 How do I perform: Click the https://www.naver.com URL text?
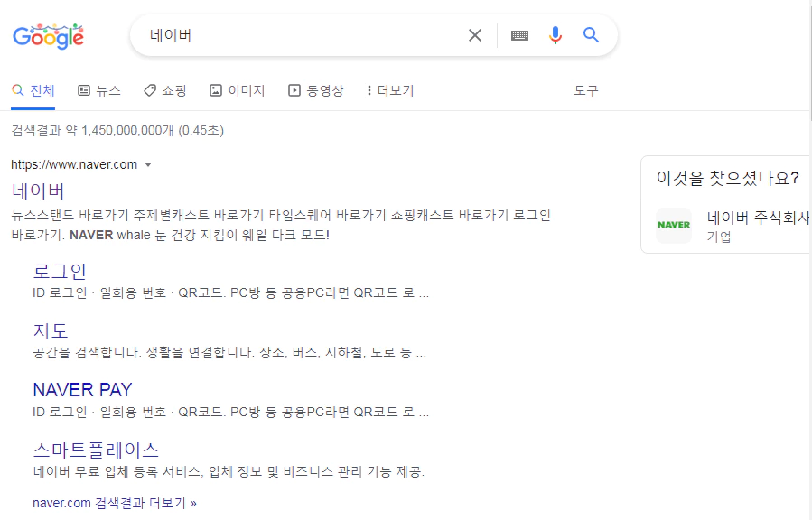pos(74,164)
